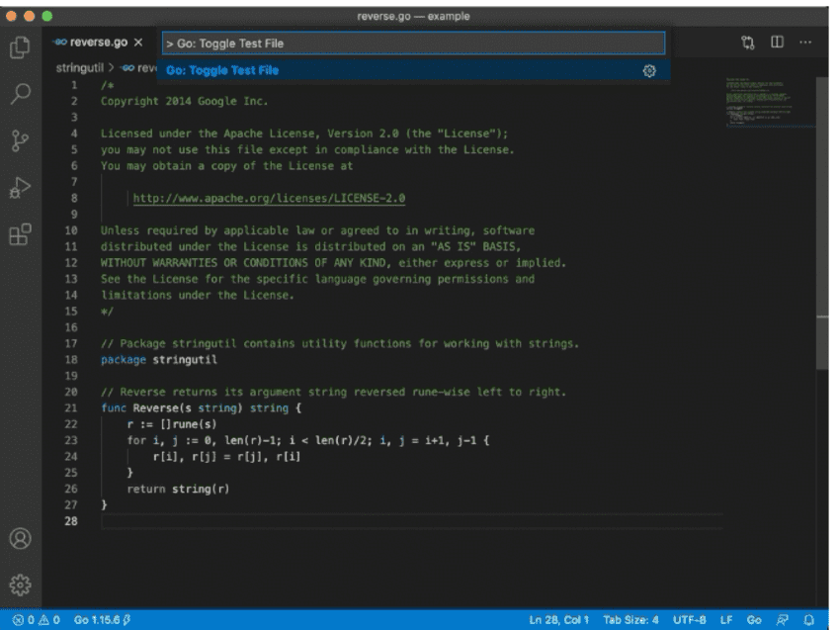
Task: Click the Split Editor icon
Action: click(x=778, y=43)
